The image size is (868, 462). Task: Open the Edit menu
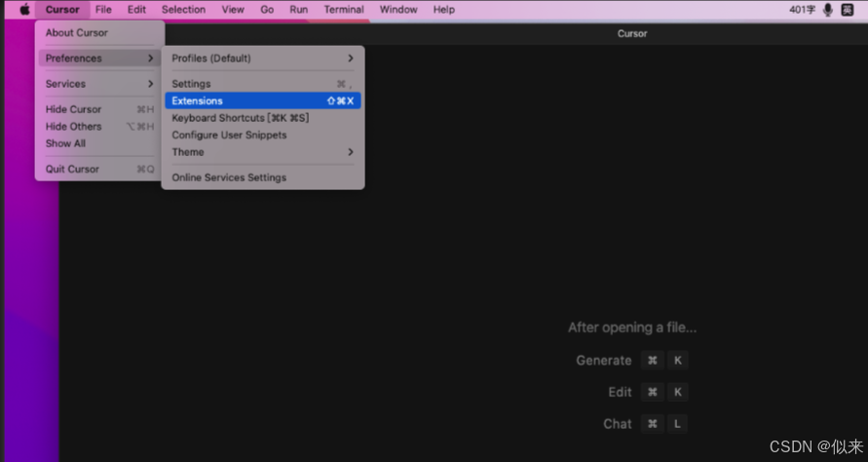pyautogui.click(x=136, y=10)
